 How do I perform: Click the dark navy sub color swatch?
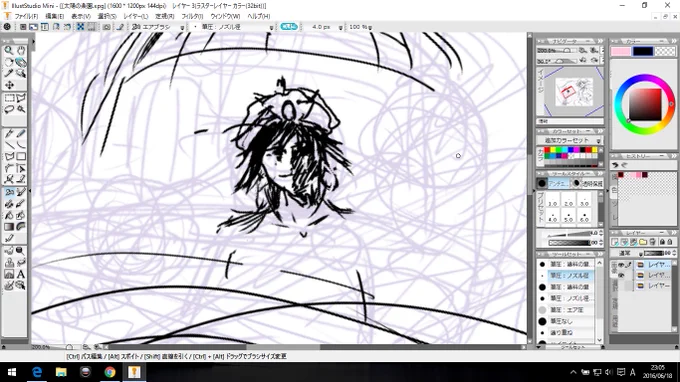643,52
